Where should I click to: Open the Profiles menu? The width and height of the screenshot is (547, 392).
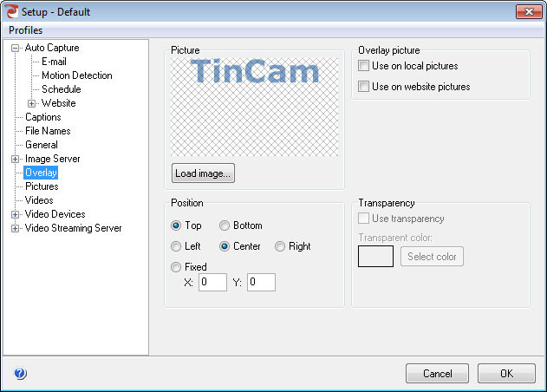(25, 30)
